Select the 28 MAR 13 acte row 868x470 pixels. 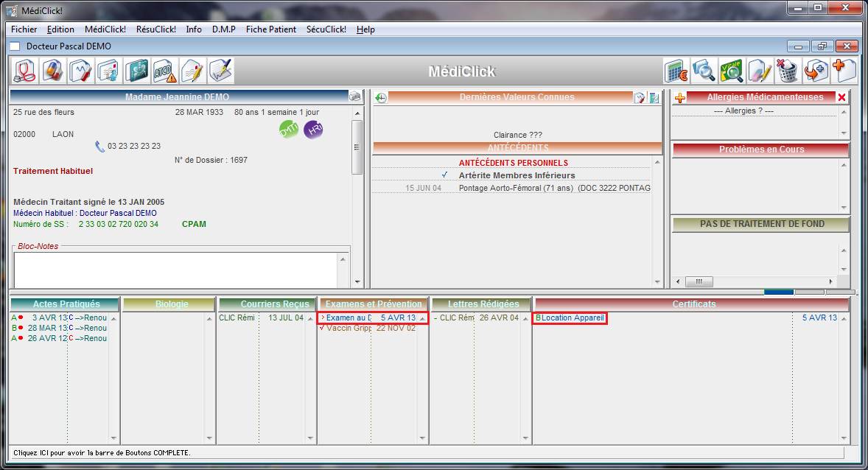(x=59, y=329)
